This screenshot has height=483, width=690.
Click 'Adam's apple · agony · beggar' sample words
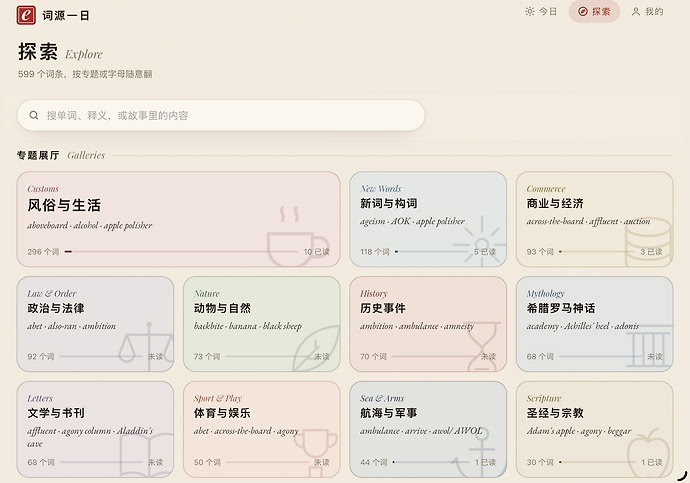579,431
